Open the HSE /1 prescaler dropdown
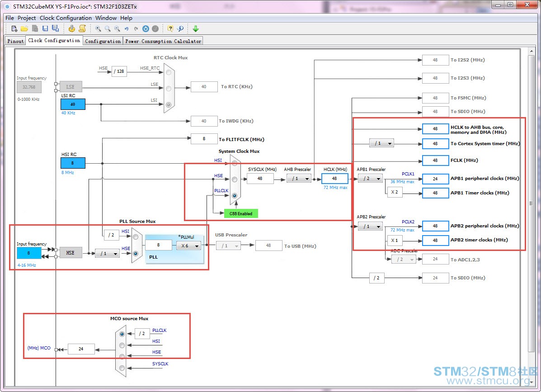Viewport: 541px width, 392px height. pyautogui.click(x=107, y=254)
